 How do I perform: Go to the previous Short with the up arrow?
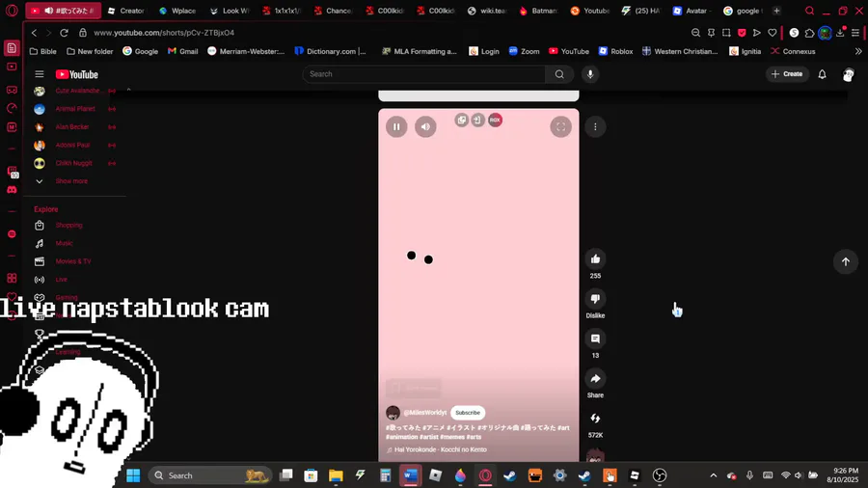point(845,261)
